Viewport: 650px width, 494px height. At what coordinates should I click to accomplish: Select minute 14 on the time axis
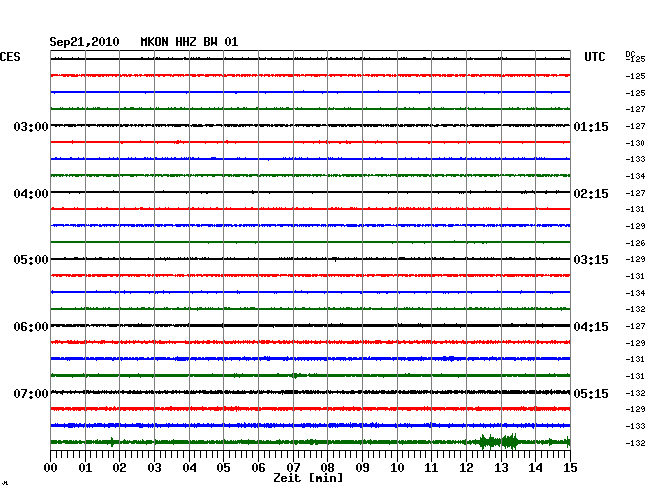pos(535,467)
